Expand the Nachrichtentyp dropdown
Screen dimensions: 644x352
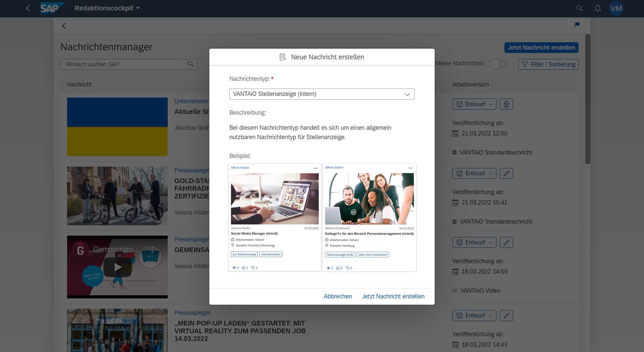coord(407,94)
